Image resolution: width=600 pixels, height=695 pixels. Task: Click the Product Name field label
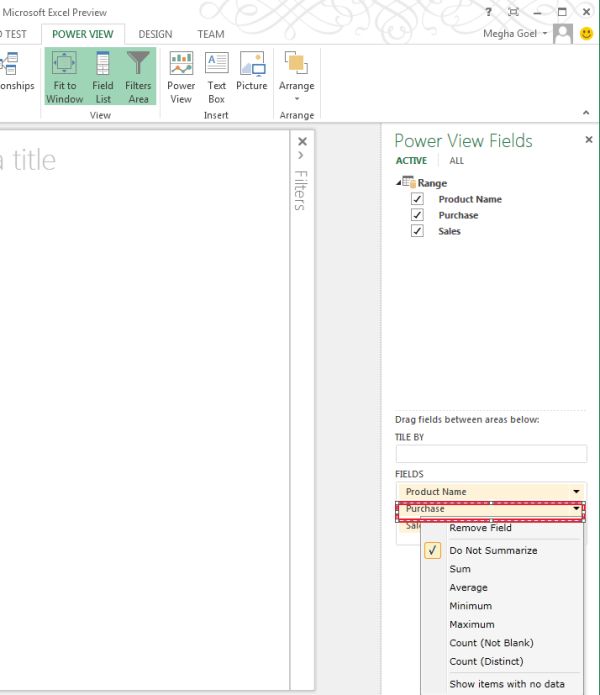(x=470, y=199)
